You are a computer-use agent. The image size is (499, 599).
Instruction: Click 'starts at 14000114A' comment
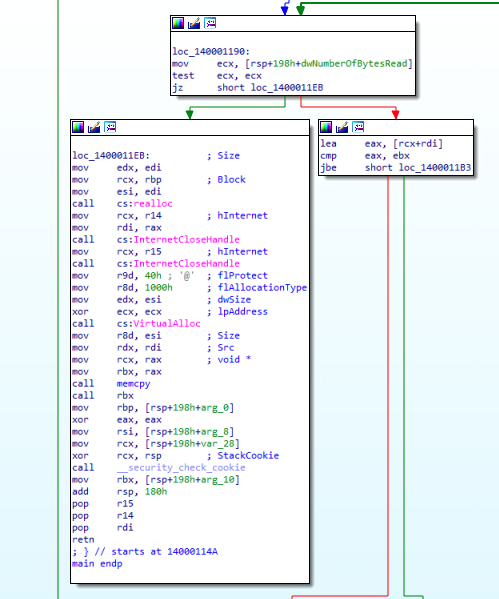(164, 552)
